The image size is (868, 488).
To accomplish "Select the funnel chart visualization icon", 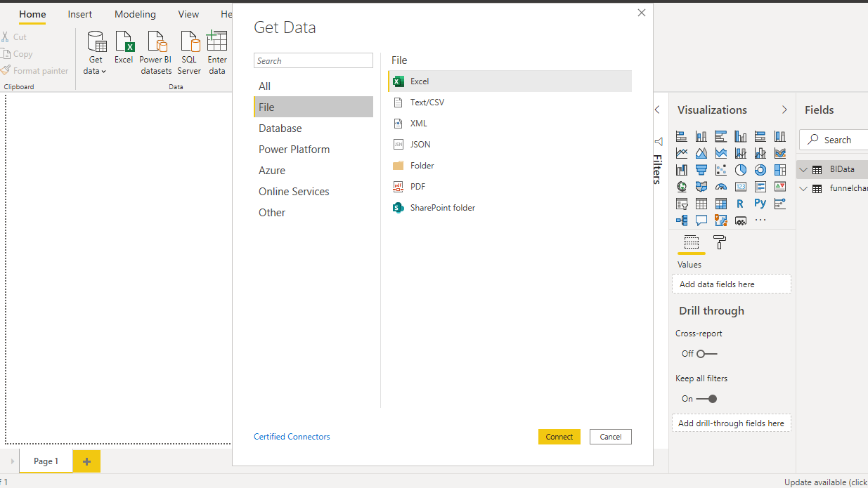I will point(701,170).
